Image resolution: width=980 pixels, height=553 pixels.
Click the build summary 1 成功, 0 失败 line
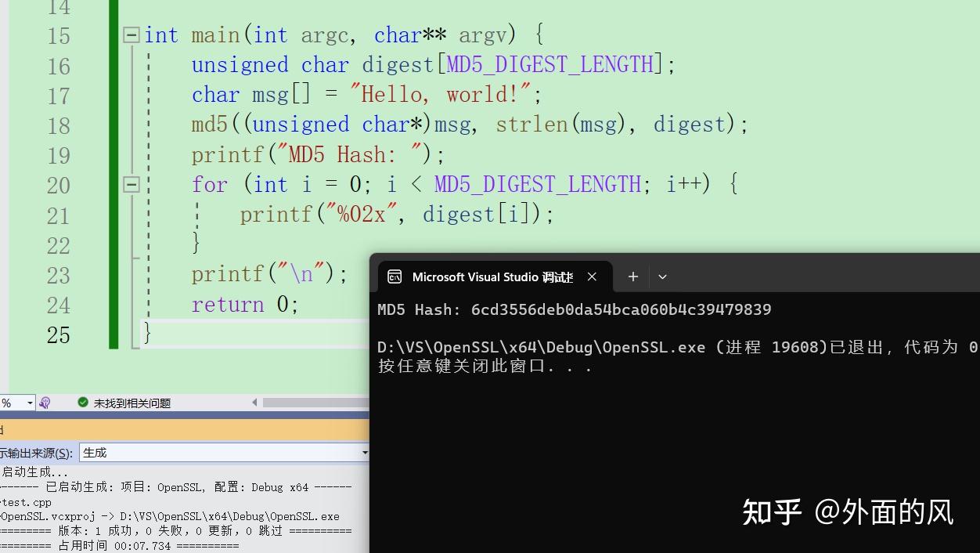[x=176, y=531]
